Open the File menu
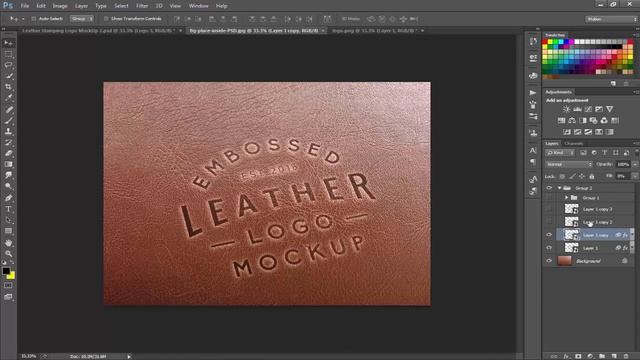The image size is (640, 360). [x=25, y=6]
